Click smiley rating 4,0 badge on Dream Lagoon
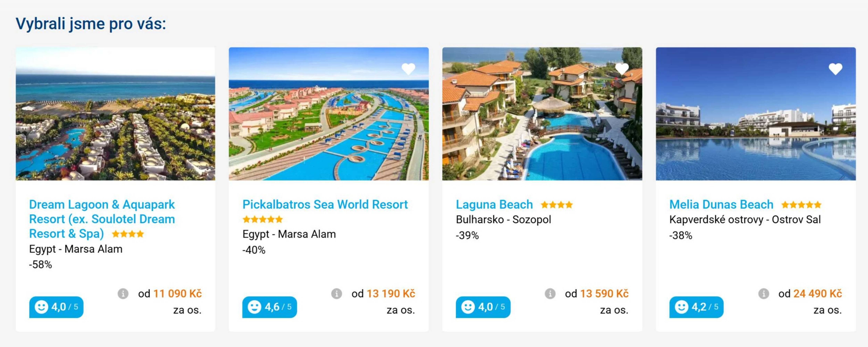The width and height of the screenshot is (868, 347). (56, 307)
